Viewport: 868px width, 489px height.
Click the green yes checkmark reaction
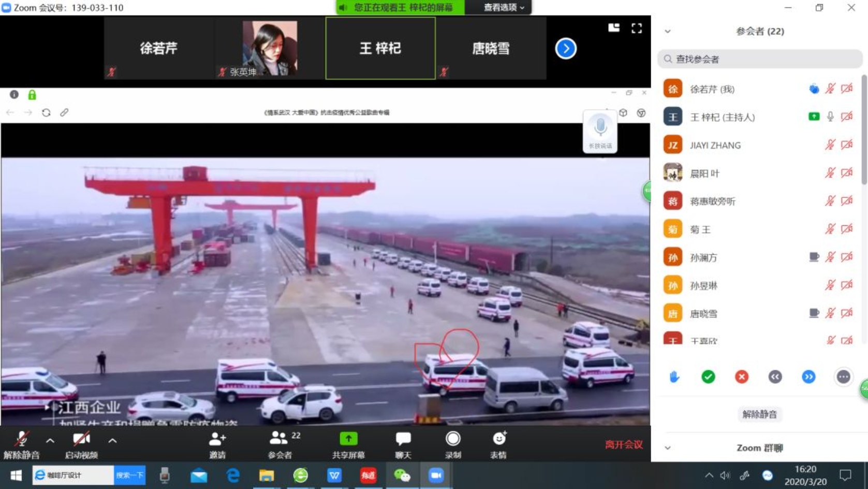(708, 377)
